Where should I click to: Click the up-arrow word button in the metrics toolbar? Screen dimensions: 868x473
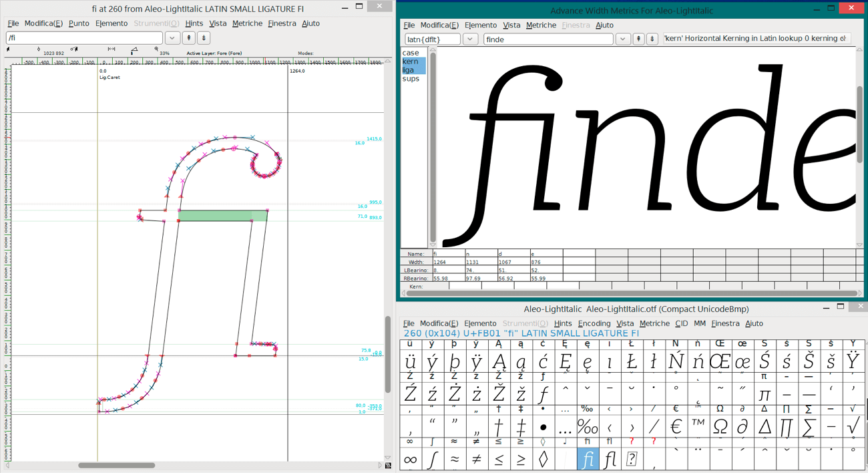click(639, 38)
